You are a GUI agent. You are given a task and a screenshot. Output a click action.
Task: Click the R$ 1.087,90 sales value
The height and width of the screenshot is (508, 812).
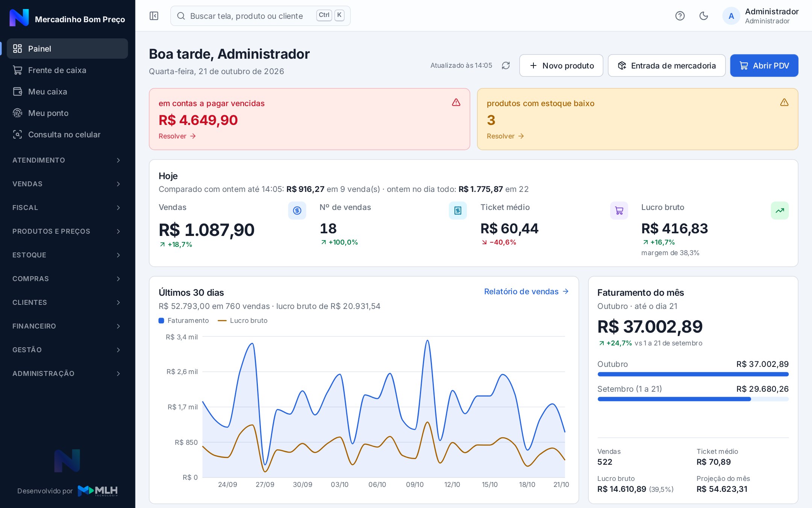point(206,230)
